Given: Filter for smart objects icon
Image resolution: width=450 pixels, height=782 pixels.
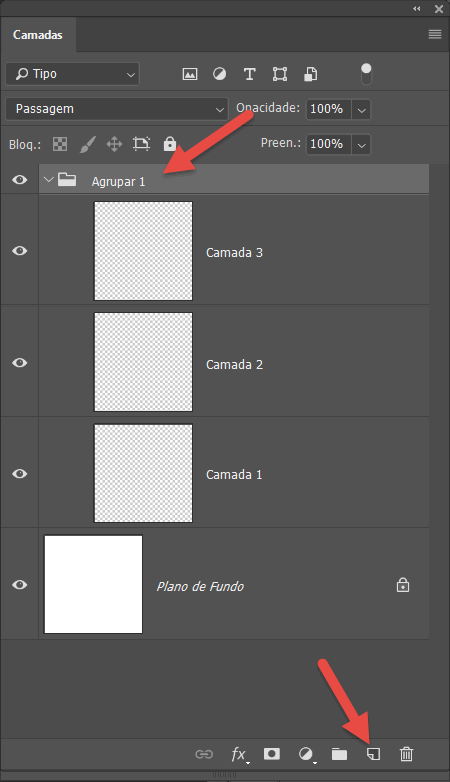Looking at the screenshot, I should (x=310, y=74).
